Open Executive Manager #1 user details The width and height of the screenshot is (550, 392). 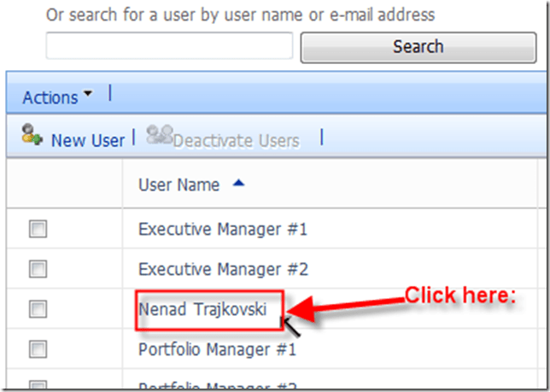click(222, 229)
